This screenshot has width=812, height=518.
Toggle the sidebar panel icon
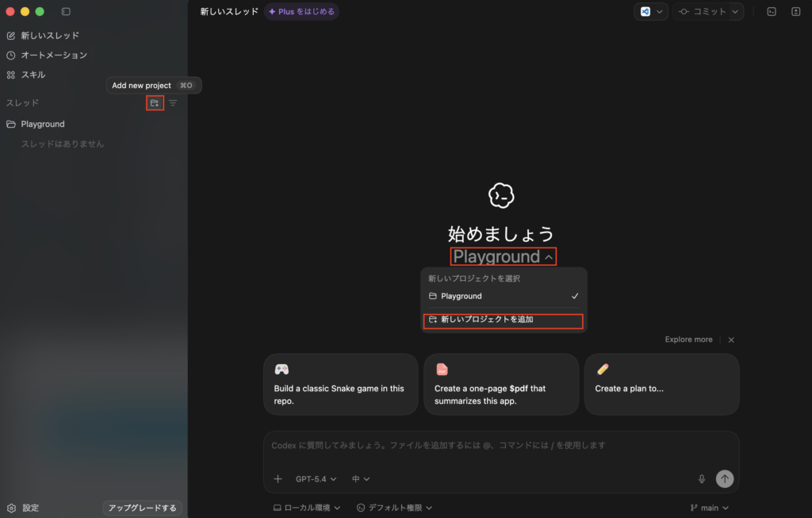click(x=66, y=12)
